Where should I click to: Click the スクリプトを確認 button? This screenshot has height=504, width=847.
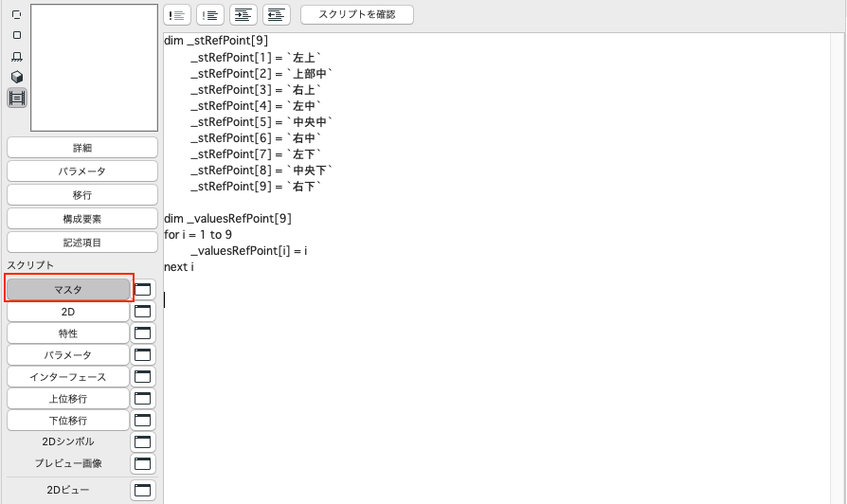click(357, 14)
